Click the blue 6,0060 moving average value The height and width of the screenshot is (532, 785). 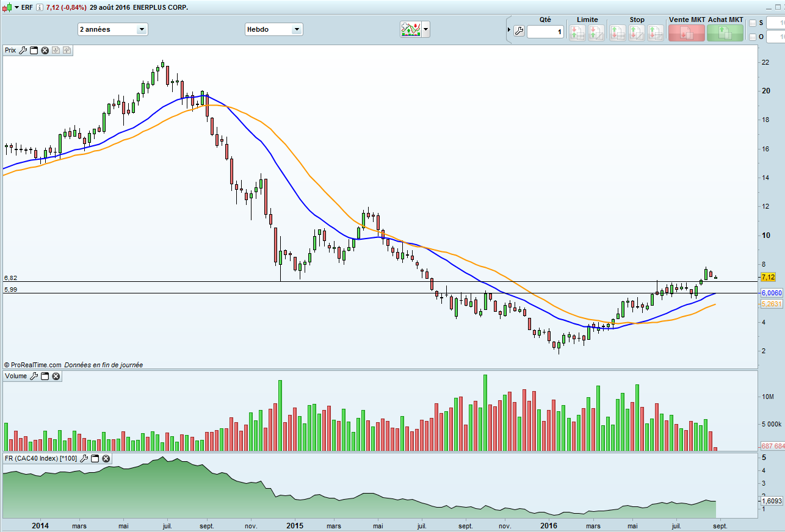pyautogui.click(x=772, y=293)
